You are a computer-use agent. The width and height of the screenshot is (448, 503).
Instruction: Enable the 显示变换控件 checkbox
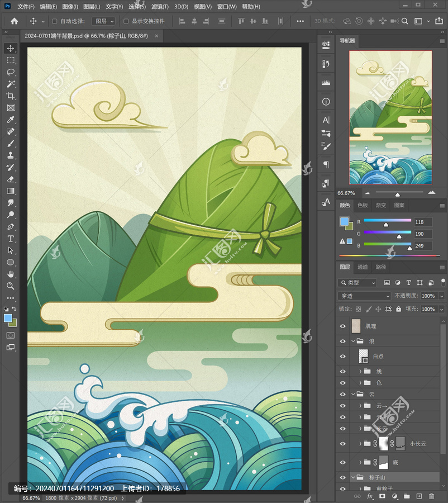[x=126, y=21]
